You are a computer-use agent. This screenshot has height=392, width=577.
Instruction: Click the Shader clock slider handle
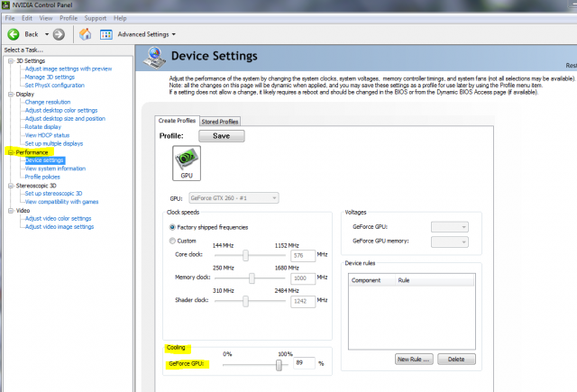pos(245,301)
